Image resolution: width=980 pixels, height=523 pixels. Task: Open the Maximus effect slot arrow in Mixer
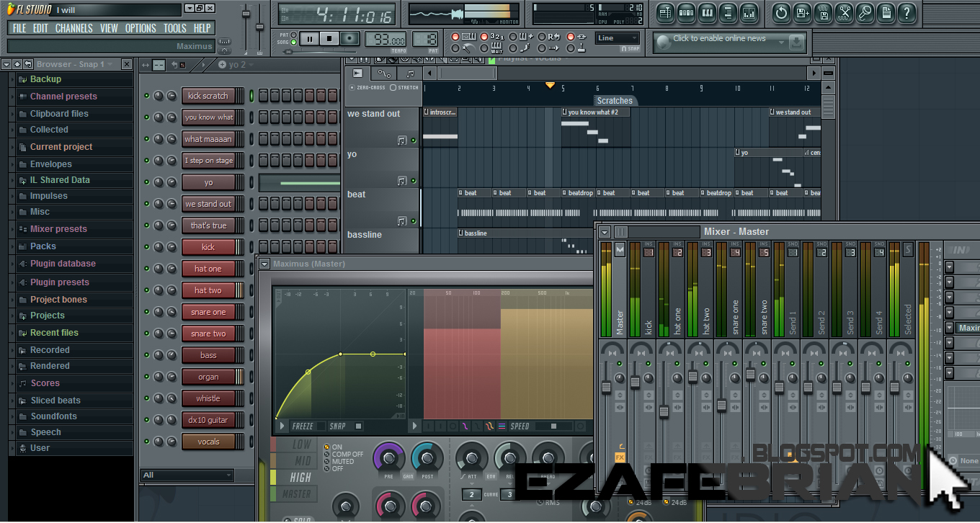coord(950,328)
